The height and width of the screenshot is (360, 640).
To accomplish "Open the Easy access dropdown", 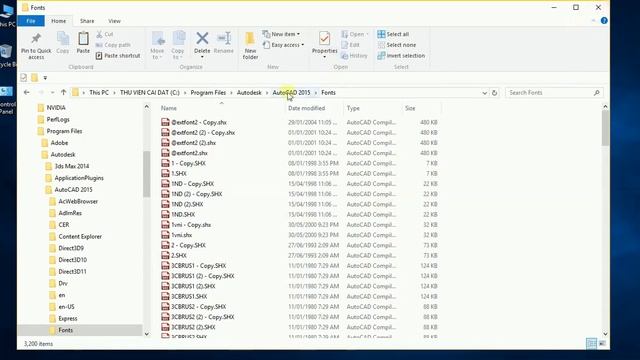I will pyautogui.click(x=283, y=45).
